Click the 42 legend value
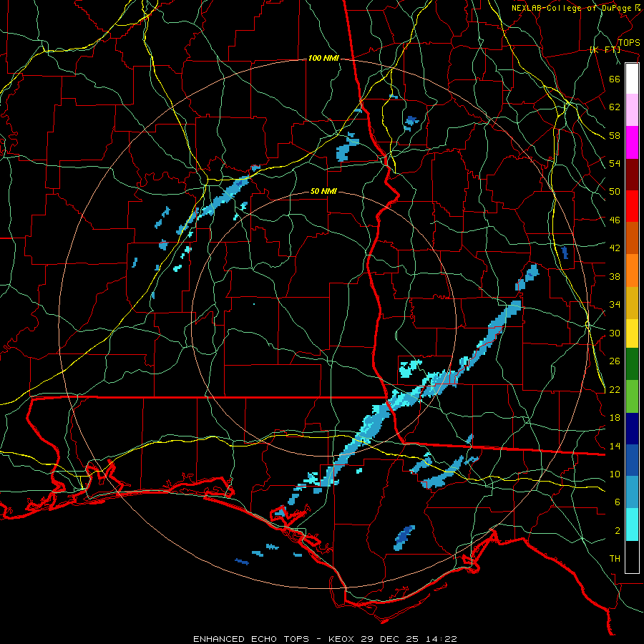The height and width of the screenshot is (644, 644). (615, 248)
